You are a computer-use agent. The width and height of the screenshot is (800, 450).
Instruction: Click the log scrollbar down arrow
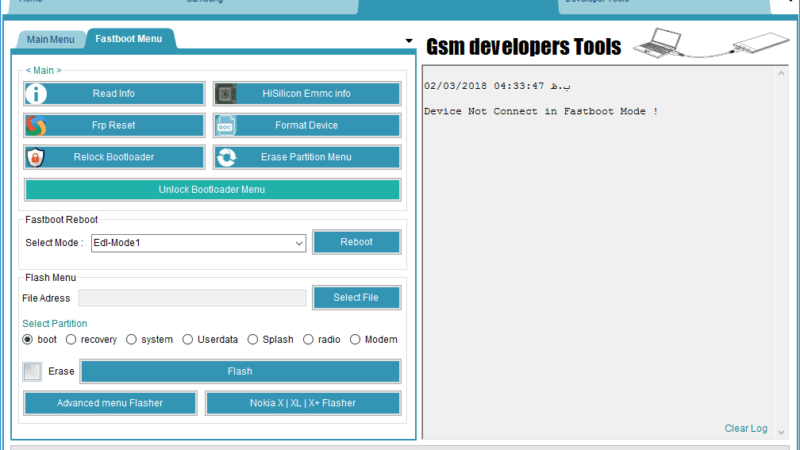click(x=781, y=433)
